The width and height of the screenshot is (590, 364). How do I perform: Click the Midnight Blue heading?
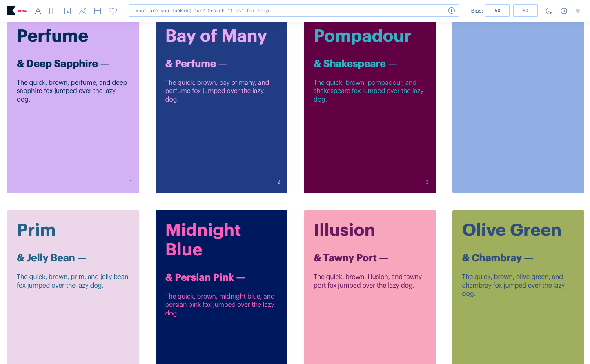[x=203, y=240]
